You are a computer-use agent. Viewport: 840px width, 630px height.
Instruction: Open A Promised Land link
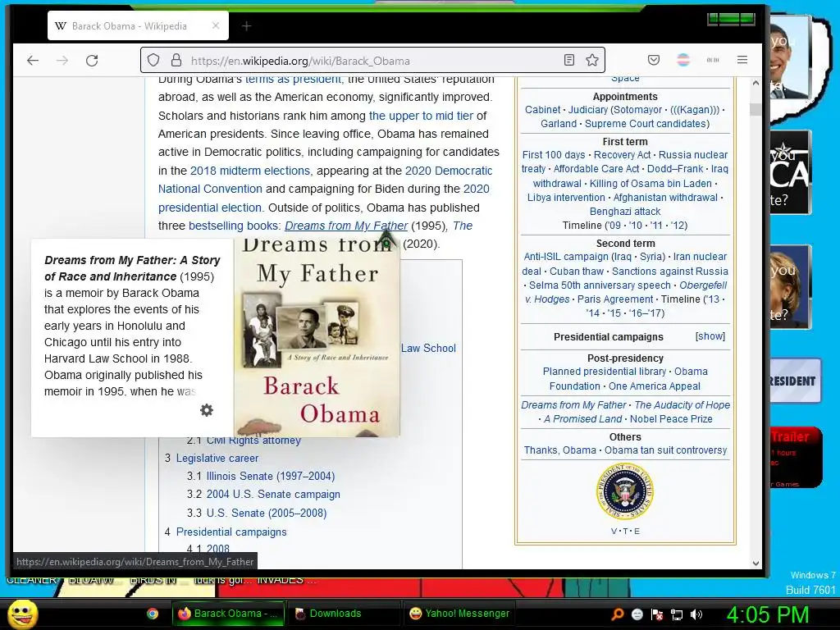pyautogui.click(x=583, y=418)
